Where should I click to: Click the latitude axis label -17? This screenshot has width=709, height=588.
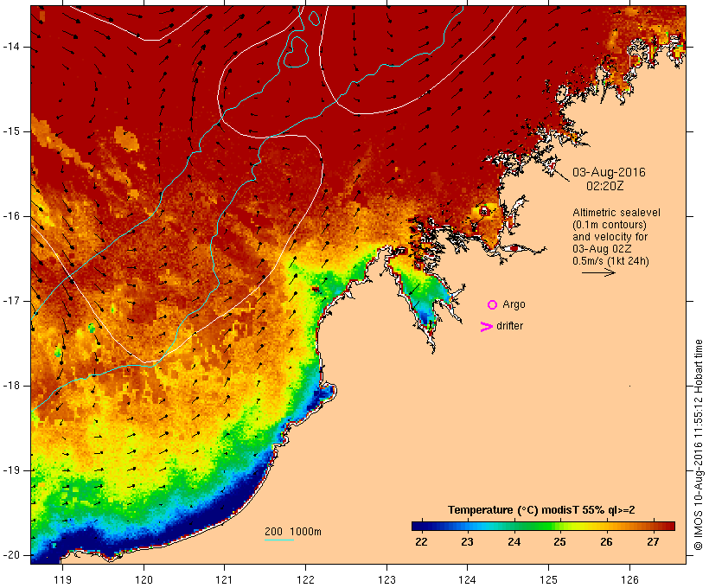11,301
